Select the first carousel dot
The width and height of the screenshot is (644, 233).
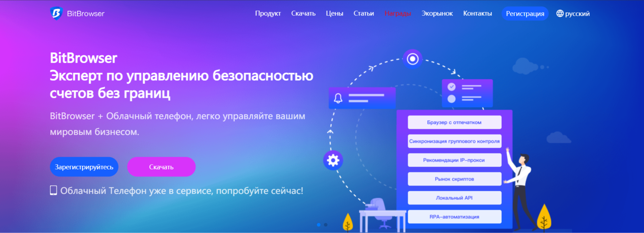[x=319, y=225]
